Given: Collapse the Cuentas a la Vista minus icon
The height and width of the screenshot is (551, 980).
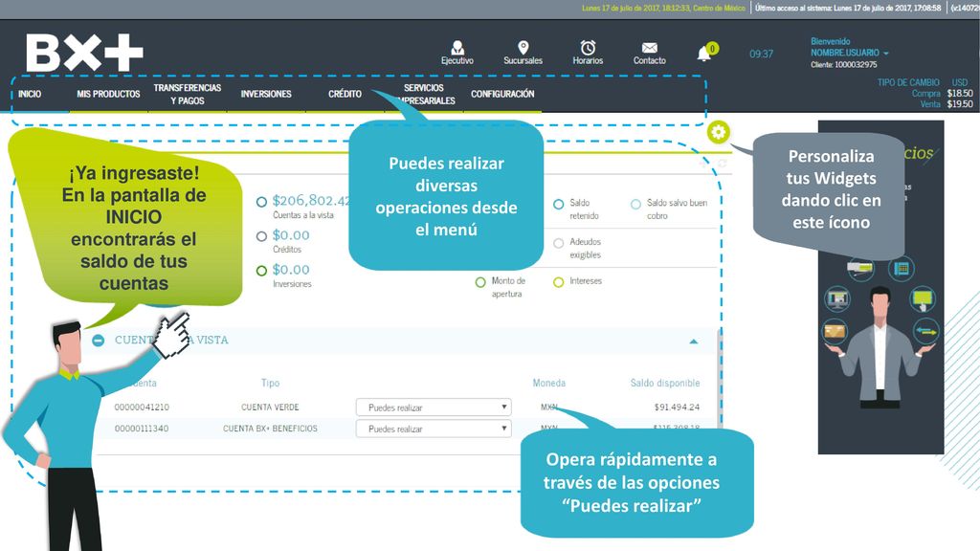Looking at the screenshot, I should click(x=99, y=341).
